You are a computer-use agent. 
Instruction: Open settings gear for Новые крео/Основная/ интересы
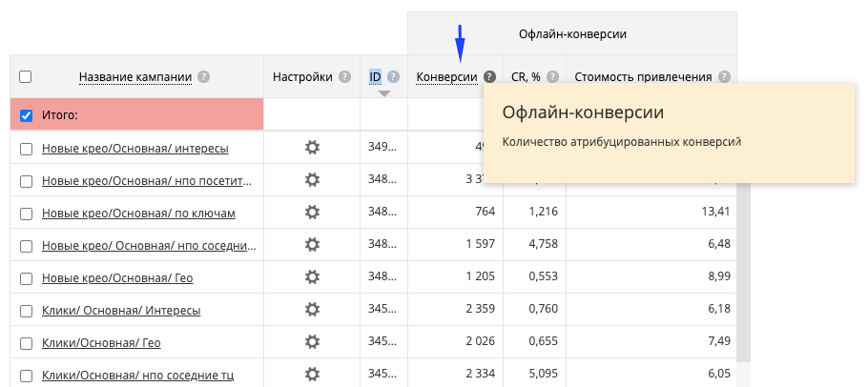312,148
